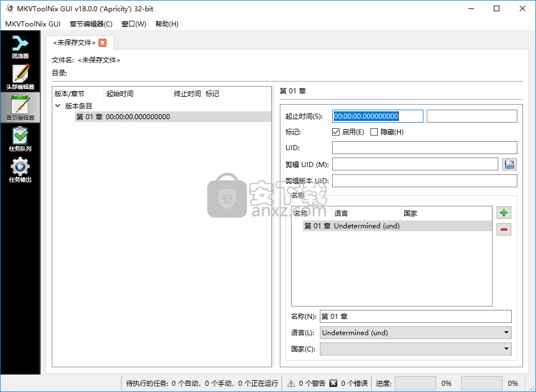Open the 语言(L) dropdown
Viewport: 536px width, 392px height.
click(x=416, y=332)
